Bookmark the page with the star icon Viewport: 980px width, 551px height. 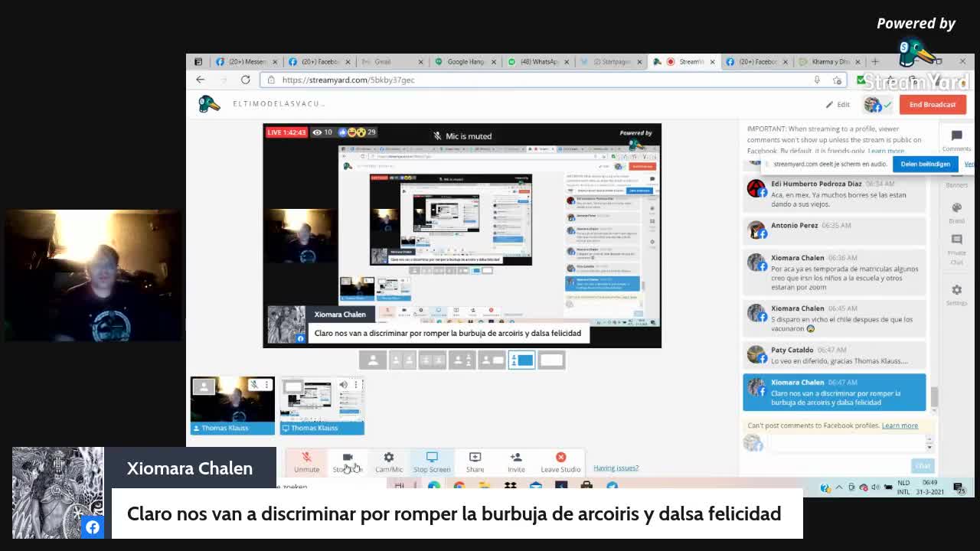(838, 80)
